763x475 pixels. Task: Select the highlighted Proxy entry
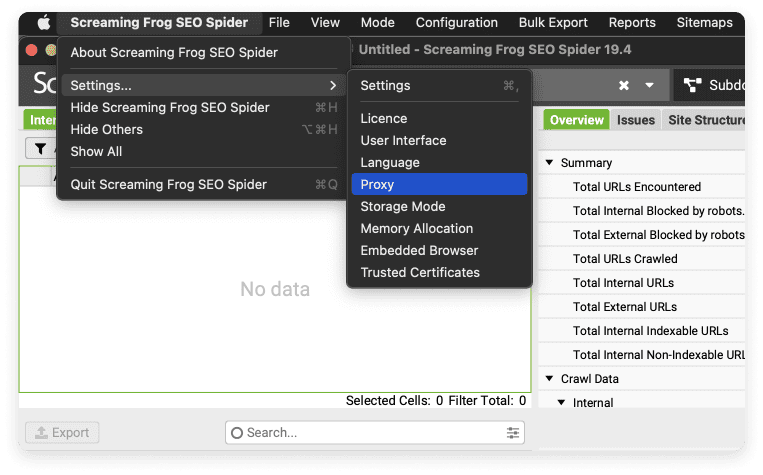[439, 184]
